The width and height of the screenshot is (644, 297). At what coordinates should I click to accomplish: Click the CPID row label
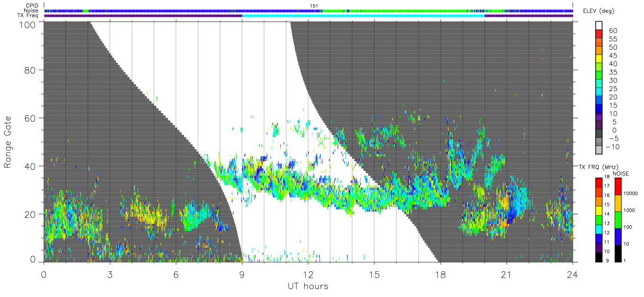tap(32, 5)
